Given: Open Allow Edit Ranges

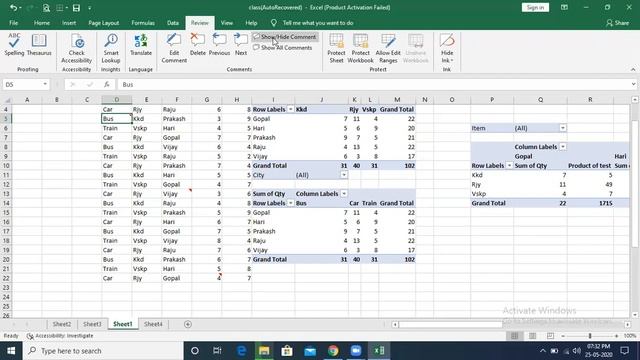Looking at the screenshot, I should pos(388,48).
